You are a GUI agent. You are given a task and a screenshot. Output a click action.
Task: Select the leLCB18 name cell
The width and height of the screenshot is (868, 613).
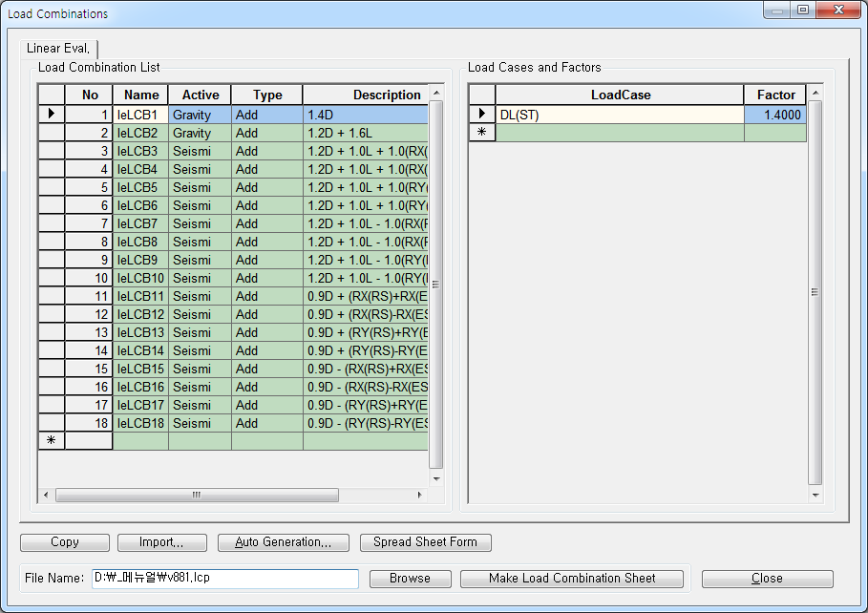point(140,423)
